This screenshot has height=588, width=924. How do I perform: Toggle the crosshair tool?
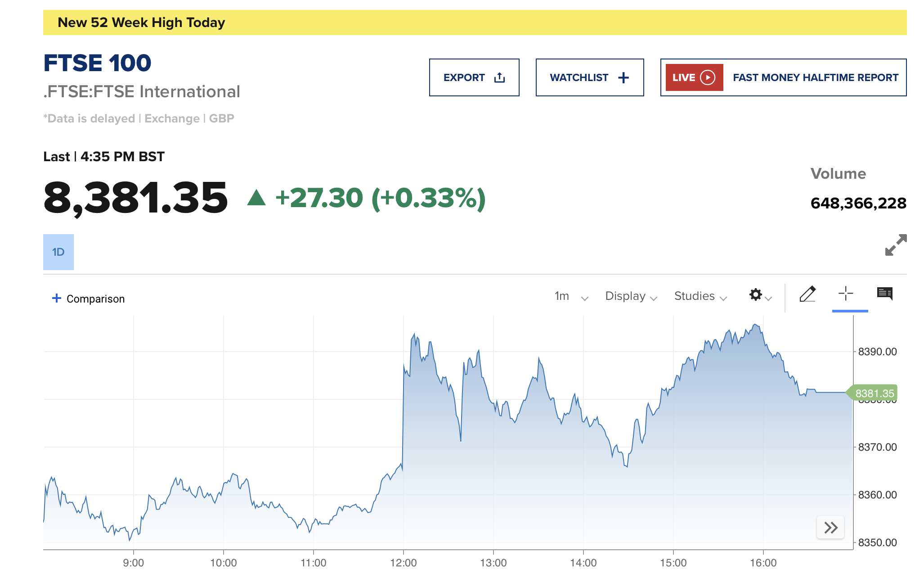(x=846, y=294)
